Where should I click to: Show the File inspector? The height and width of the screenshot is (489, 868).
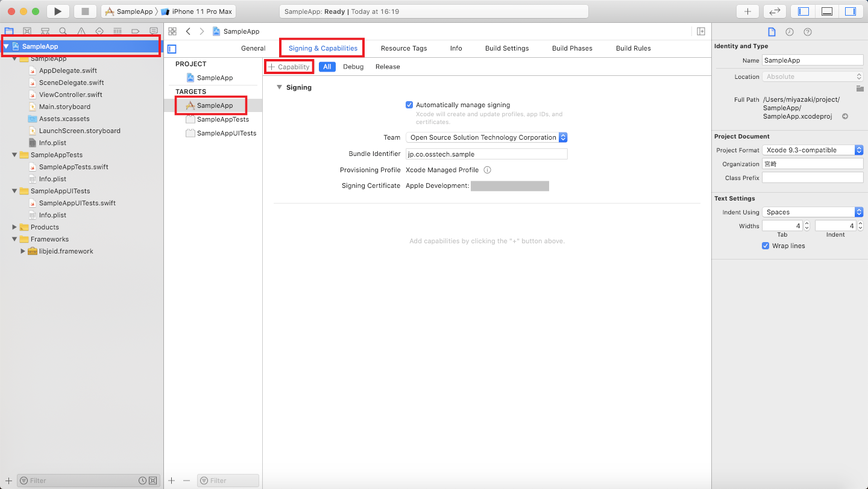(772, 32)
